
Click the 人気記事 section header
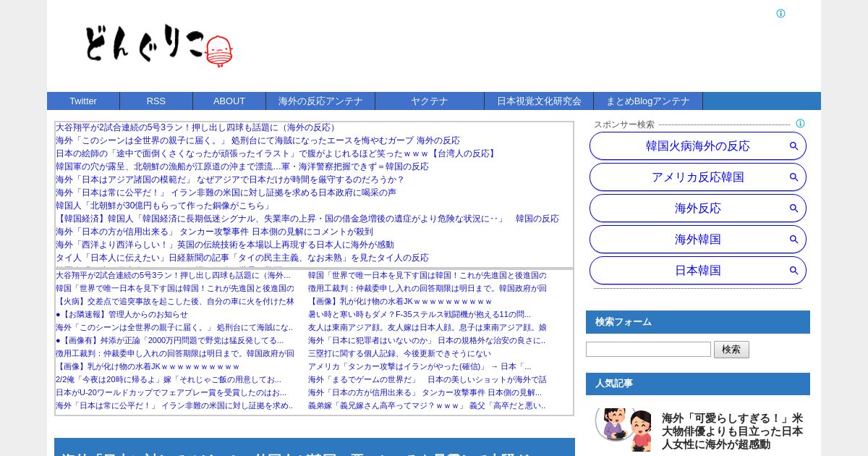698,384
